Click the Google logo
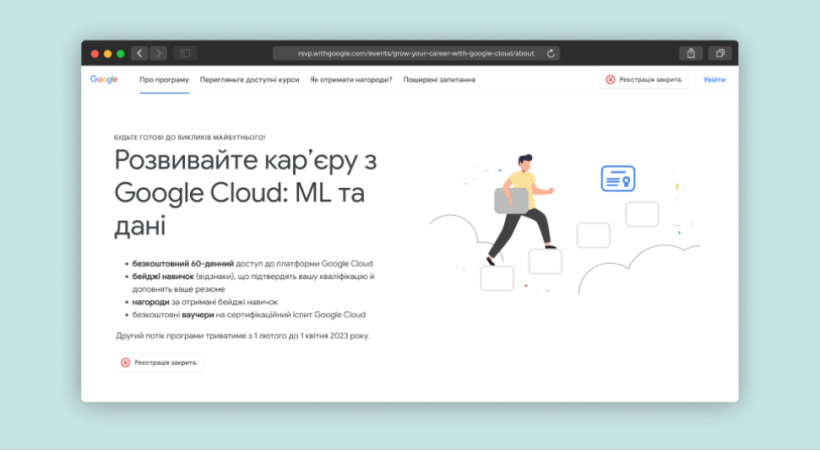This screenshot has width=820, height=451. click(x=104, y=80)
